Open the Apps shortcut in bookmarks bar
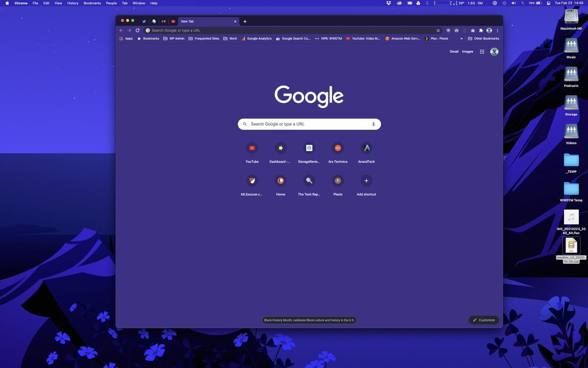588x368 pixels. (126, 38)
